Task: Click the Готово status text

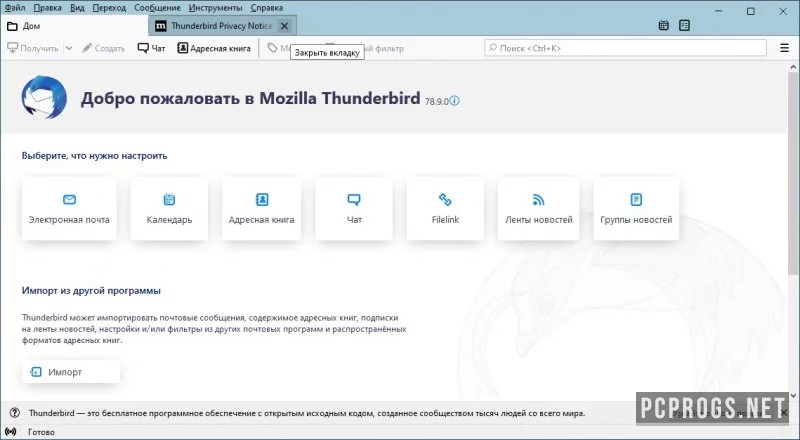Action: click(41, 432)
